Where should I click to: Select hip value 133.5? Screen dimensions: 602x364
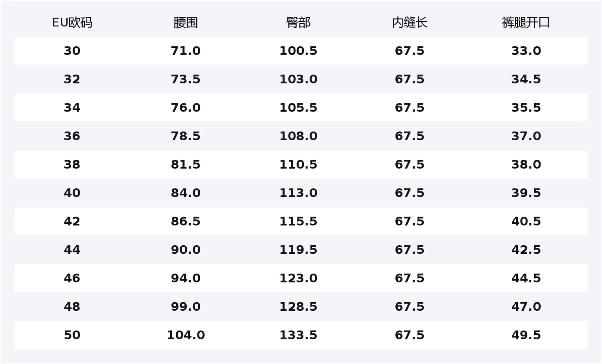[298, 336]
